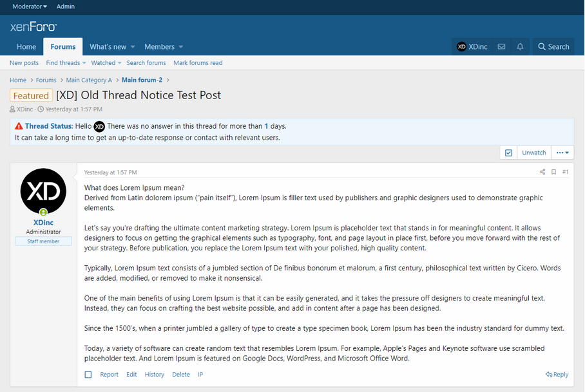585x392 pixels.
Task: Click the Administrator user title text
Action: [x=43, y=231]
